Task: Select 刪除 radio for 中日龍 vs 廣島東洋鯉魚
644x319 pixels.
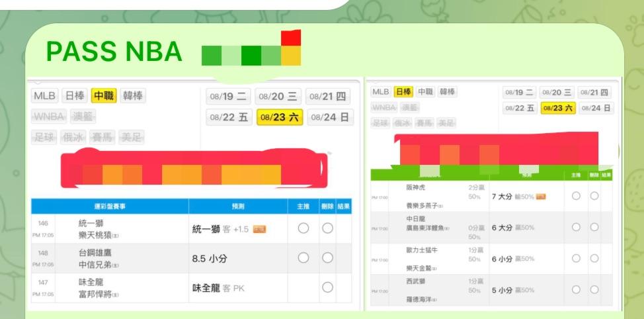Action: click(x=594, y=227)
